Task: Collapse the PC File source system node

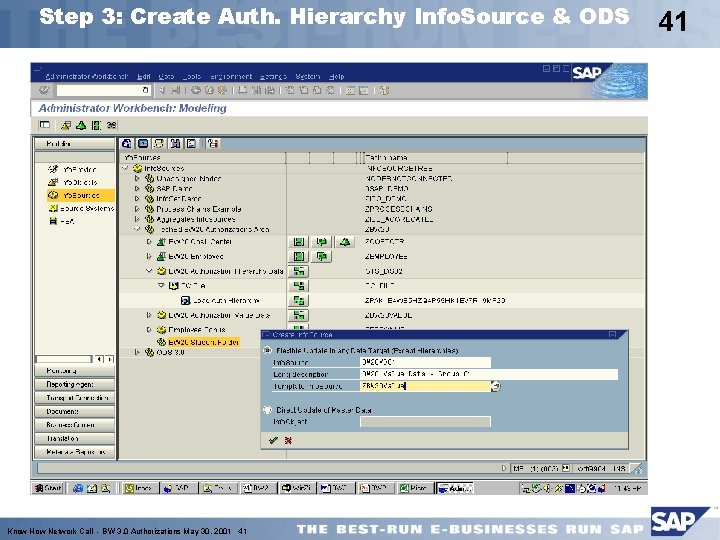Action: pos(161,286)
